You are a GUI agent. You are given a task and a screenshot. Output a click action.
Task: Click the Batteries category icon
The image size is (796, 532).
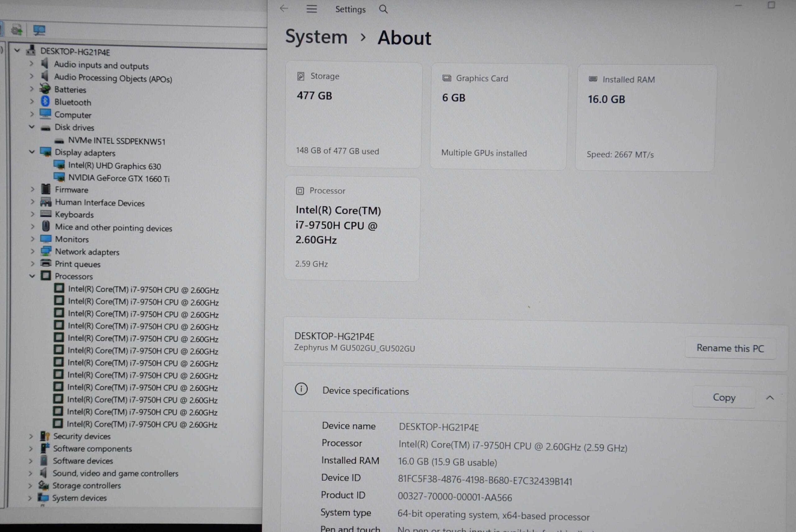coord(45,89)
